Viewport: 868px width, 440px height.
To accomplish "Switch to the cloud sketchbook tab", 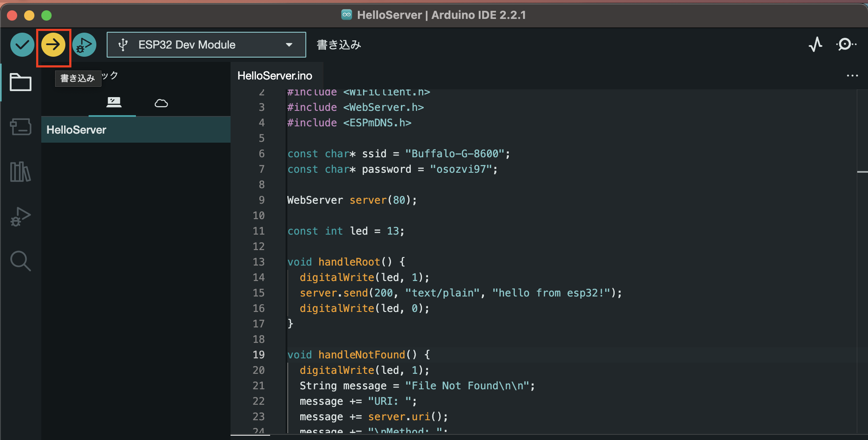I will click(x=161, y=103).
